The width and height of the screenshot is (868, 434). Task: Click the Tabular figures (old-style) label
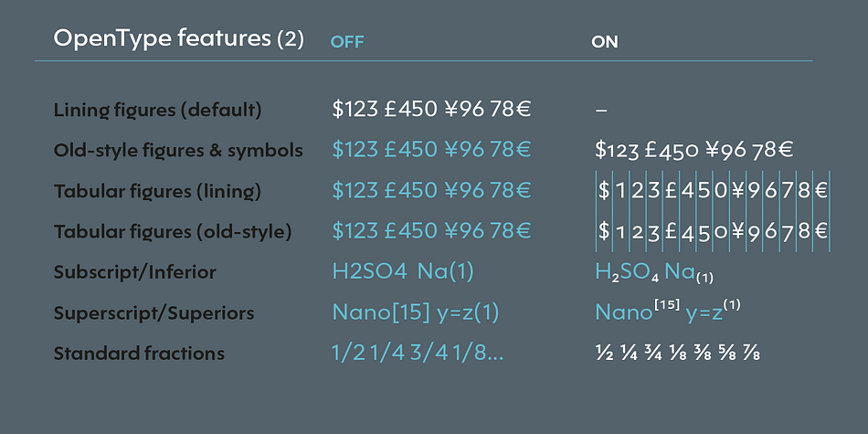(x=173, y=232)
